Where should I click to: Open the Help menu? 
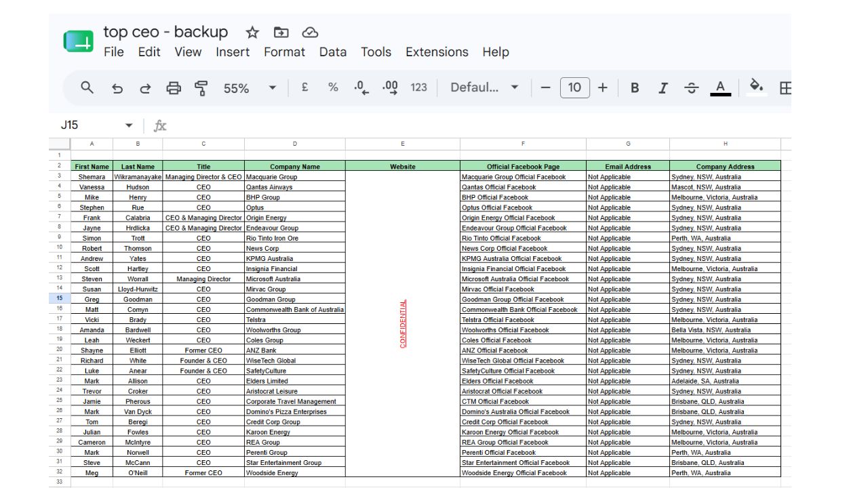coord(496,52)
